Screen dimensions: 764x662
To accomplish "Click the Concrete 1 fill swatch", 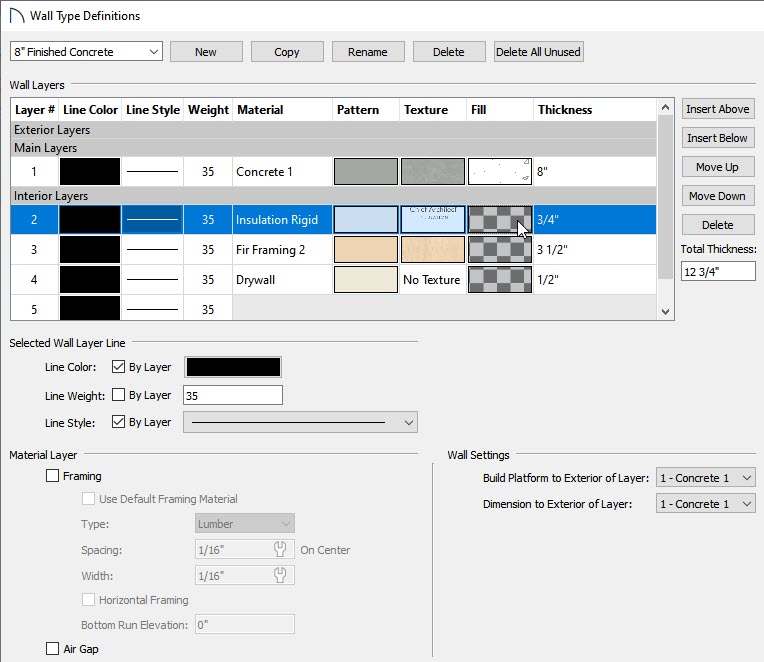I will click(500, 171).
